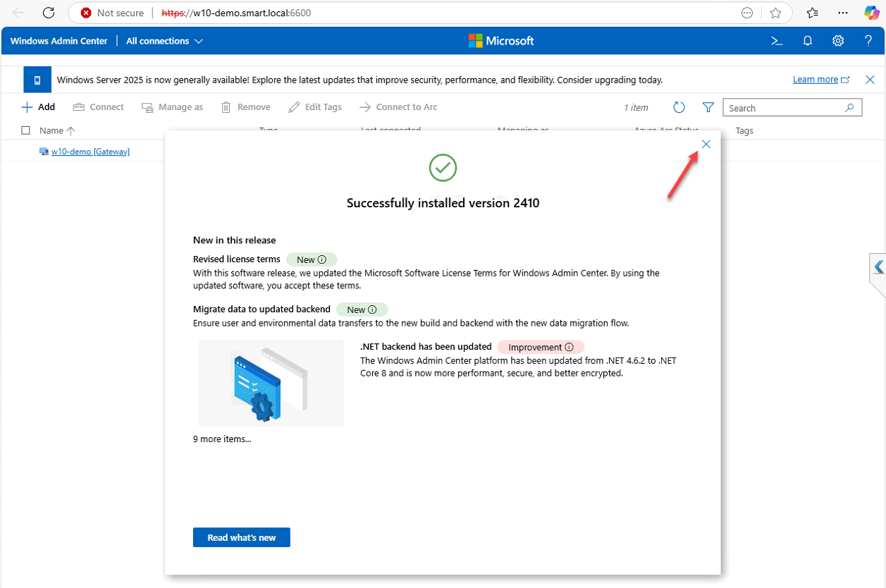The width and height of the screenshot is (886, 588).
Task: Click the Microsoft logo in header
Action: [501, 41]
